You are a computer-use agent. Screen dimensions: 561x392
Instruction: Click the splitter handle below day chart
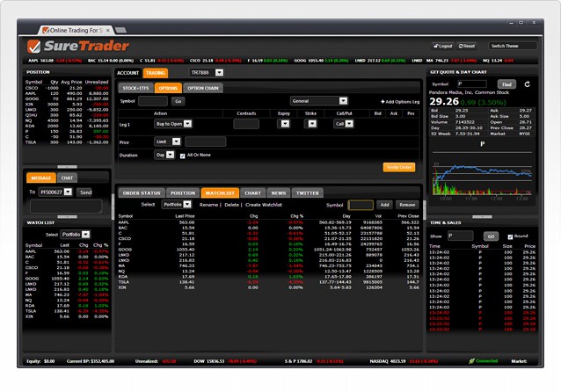[x=482, y=217]
